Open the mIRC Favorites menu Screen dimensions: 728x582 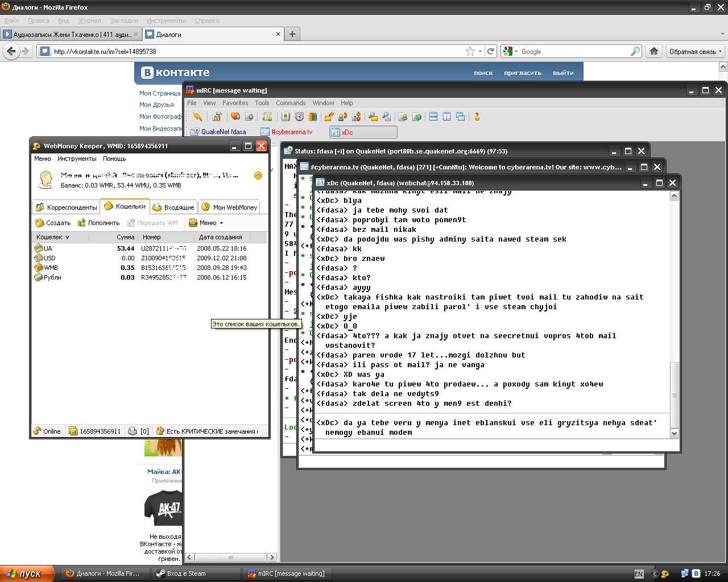tap(235, 103)
